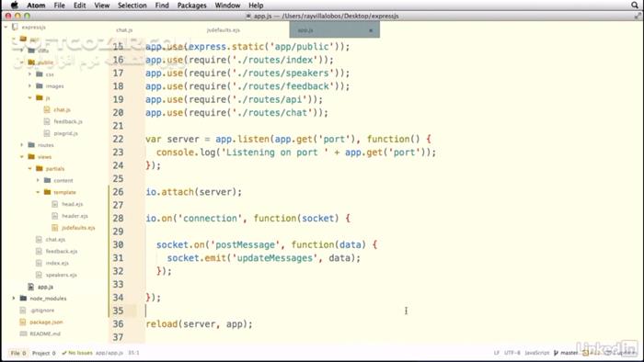Collapse the template folder arrow
Viewport: 644px width, 362px height.
(38, 192)
